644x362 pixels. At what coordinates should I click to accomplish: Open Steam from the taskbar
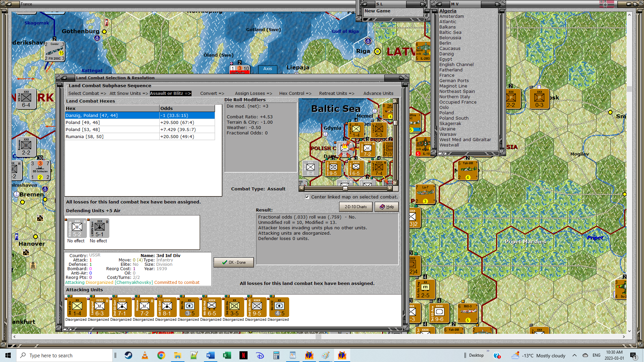[x=128, y=355]
